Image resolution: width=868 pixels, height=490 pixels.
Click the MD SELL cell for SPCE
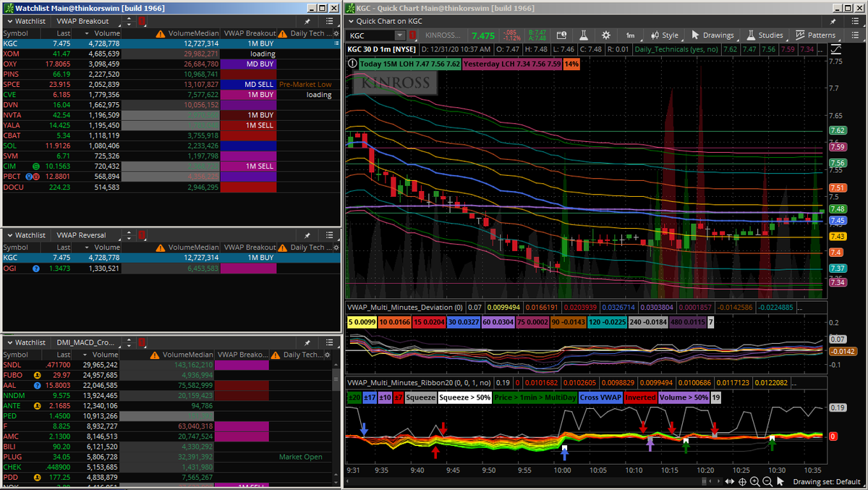tap(248, 84)
